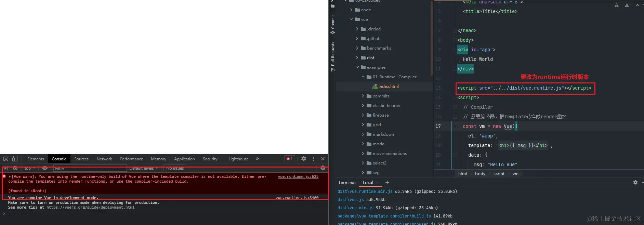Click the console prompt input line

(x=164, y=214)
